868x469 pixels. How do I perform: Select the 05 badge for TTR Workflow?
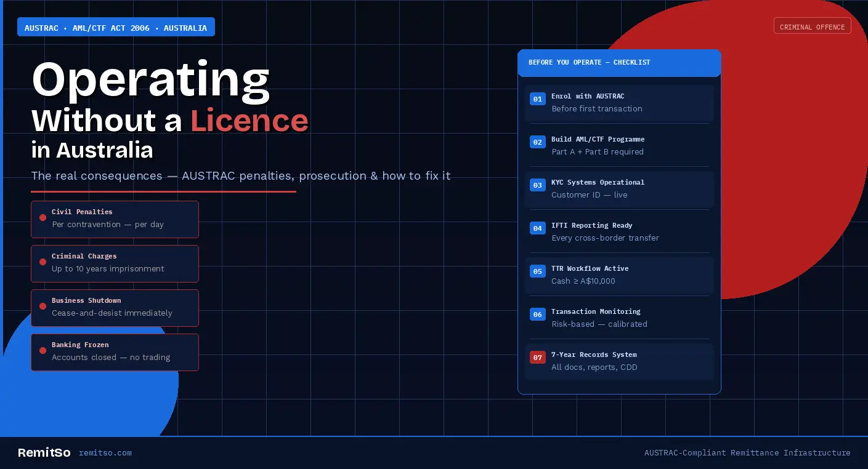[537, 271]
